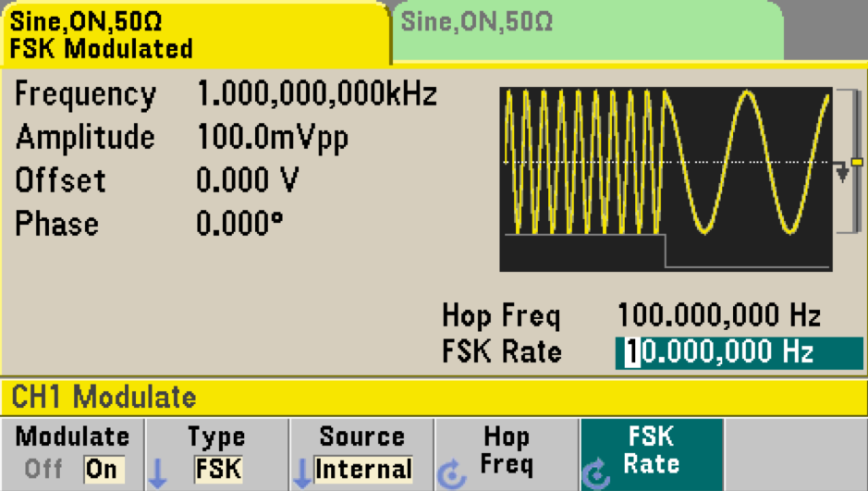Click the Amplitude label

(x=85, y=137)
